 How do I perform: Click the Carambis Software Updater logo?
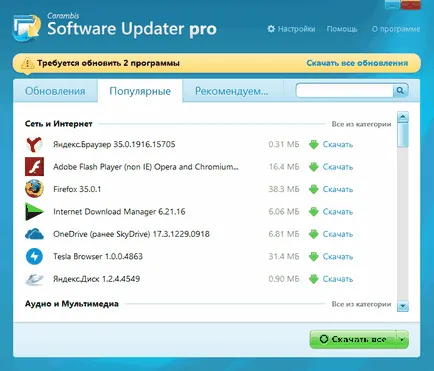(x=27, y=28)
